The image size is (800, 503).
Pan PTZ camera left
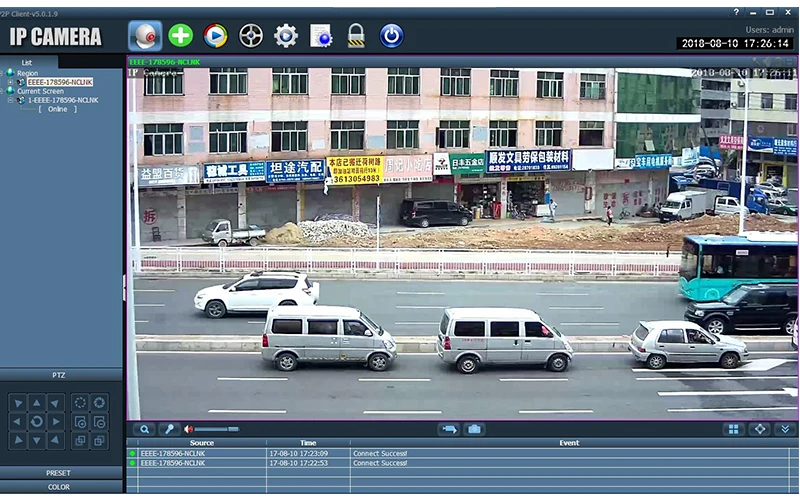[18, 421]
